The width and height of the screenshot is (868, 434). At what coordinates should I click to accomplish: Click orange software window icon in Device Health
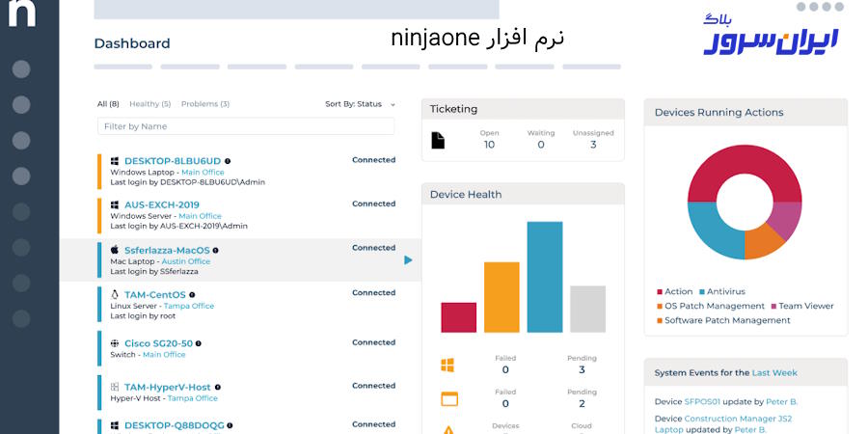pos(448,398)
